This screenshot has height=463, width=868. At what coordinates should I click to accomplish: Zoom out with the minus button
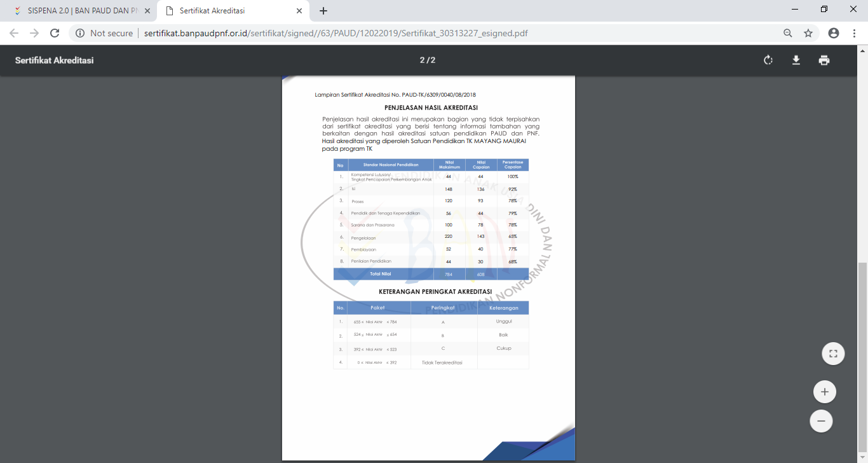coord(821,421)
